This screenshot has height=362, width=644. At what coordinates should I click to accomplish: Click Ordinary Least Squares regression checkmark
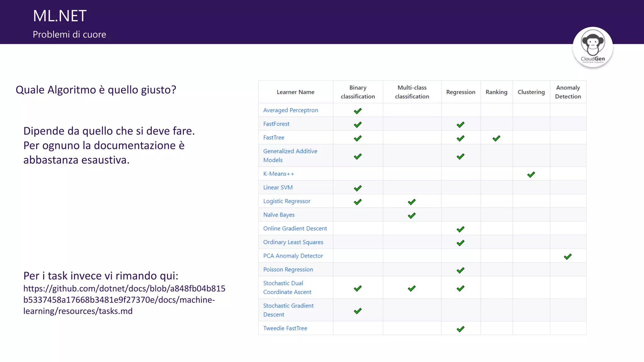(460, 243)
